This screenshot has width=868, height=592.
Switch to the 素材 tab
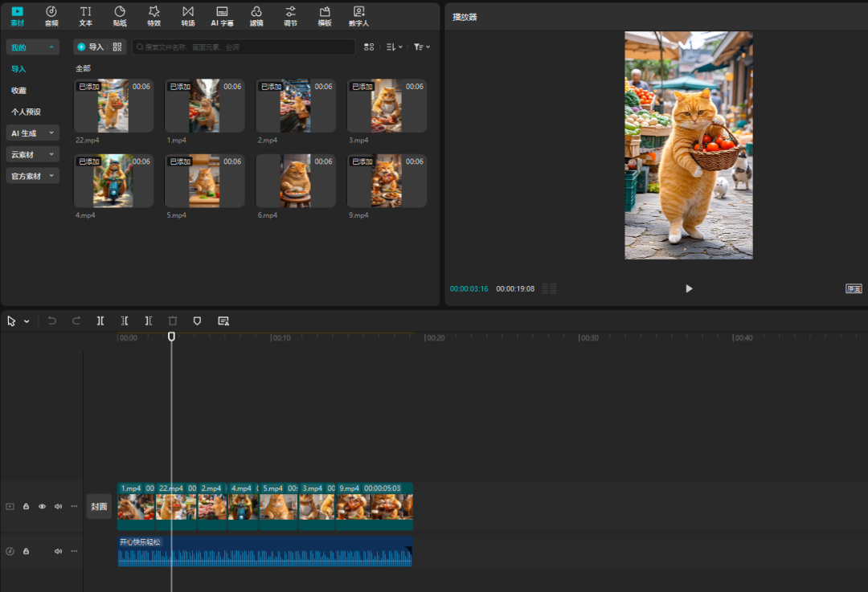17,16
